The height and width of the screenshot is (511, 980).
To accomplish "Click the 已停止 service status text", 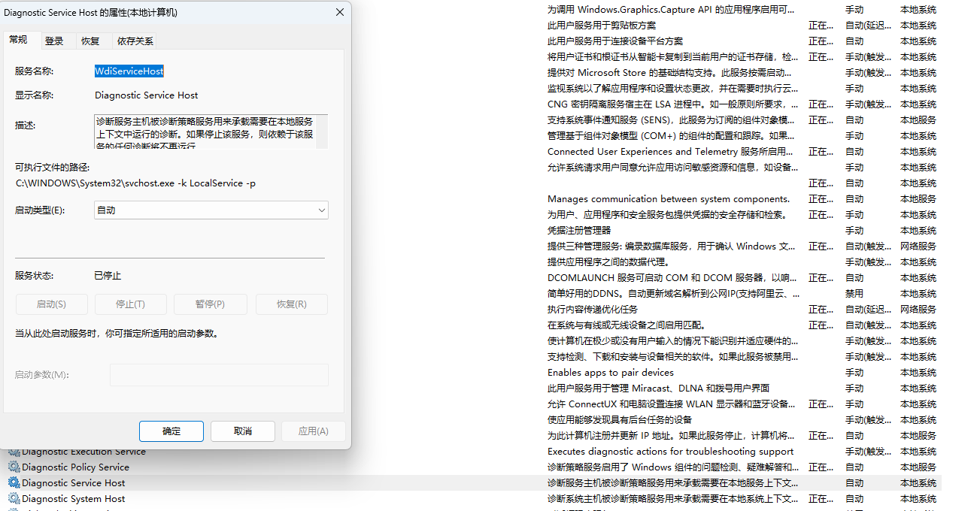I will point(108,276).
